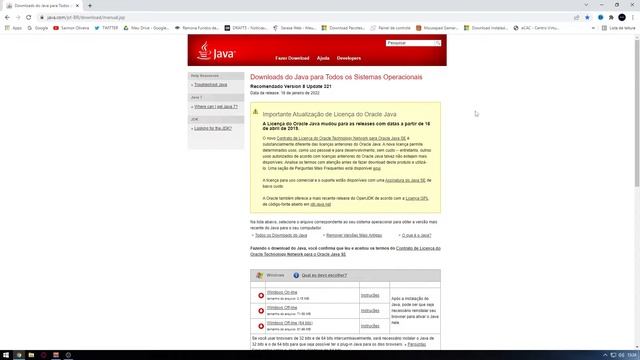Open Instruções for Windows Off-line 64 bits
The width and height of the screenshot is (640, 360).
(x=370, y=326)
